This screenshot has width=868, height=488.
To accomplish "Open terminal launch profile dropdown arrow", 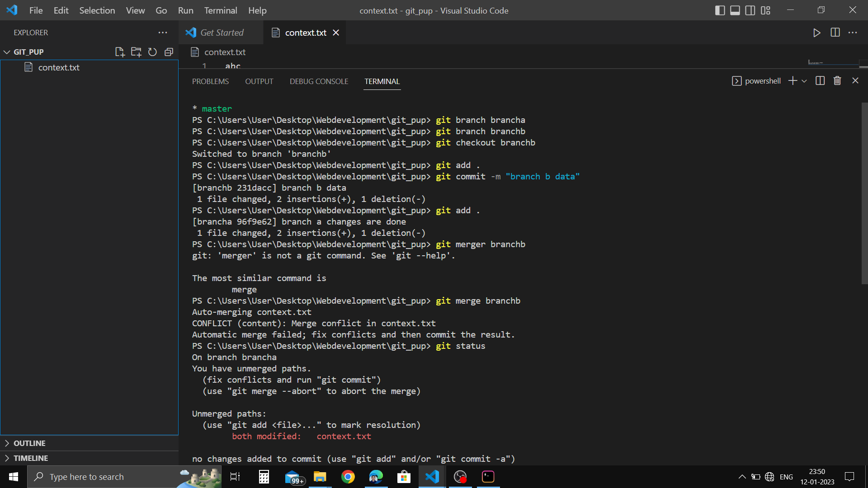I will [804, 81].
